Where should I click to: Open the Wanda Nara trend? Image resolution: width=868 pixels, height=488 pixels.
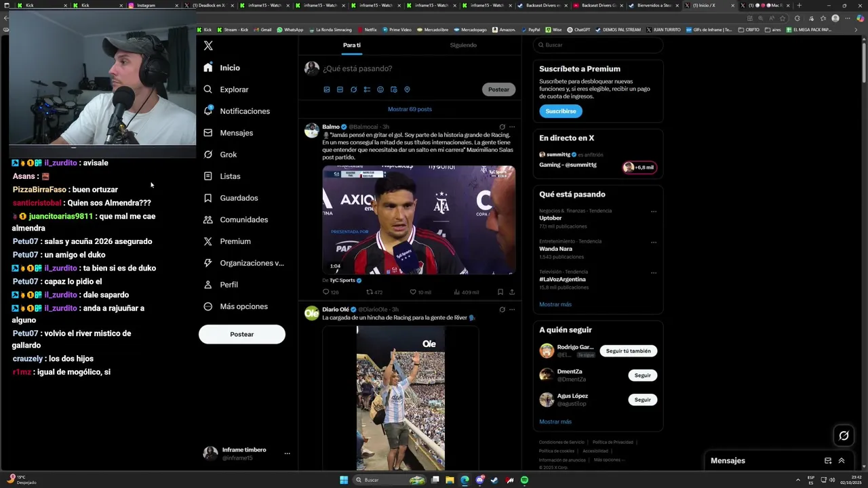(x=555, y=249)
